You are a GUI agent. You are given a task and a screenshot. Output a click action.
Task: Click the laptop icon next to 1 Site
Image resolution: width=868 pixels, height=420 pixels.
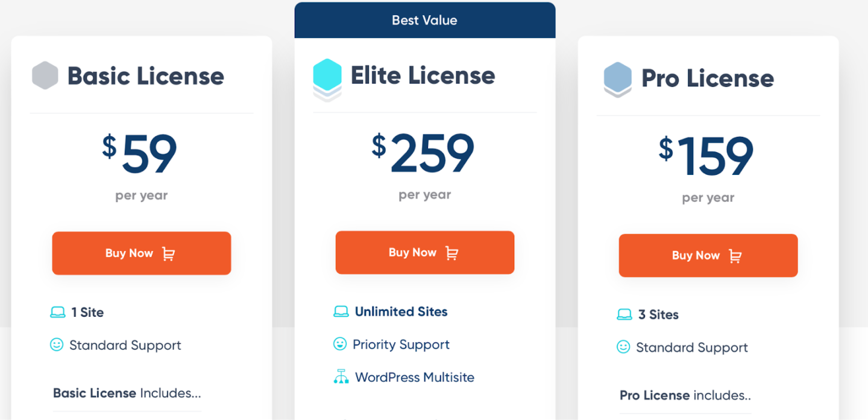58,312
